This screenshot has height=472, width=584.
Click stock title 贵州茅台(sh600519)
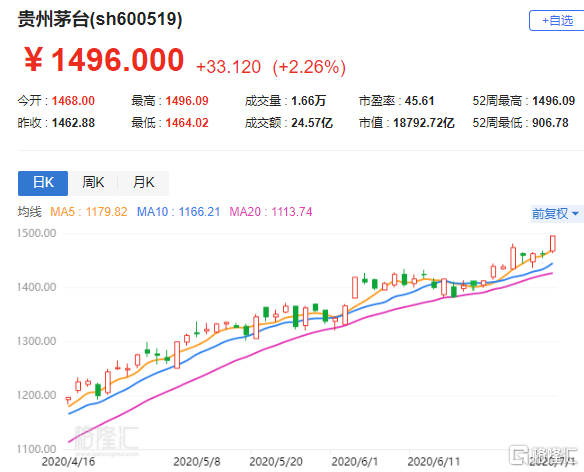100,19
